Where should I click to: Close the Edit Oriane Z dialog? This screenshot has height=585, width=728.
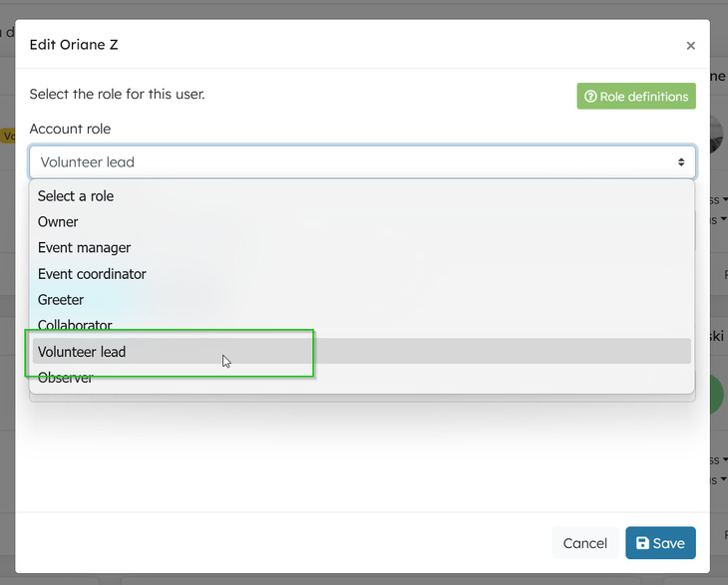point(690,46)
